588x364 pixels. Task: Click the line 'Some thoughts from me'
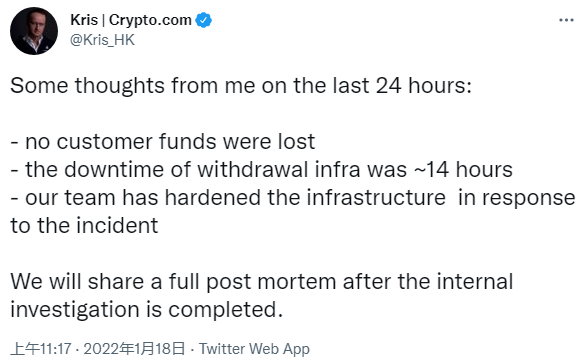click(241, 86)
